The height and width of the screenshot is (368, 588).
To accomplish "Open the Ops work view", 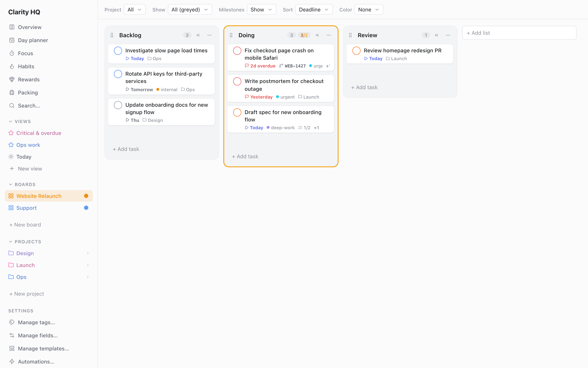I will click(x=49, y=145).
